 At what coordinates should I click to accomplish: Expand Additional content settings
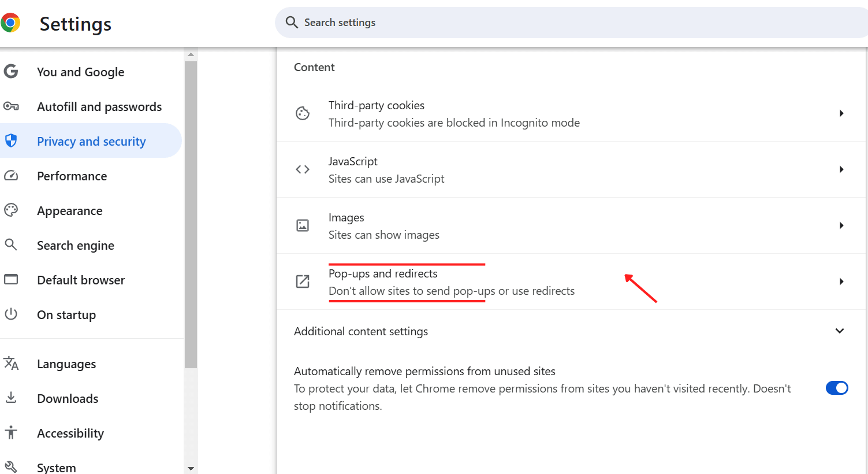pyautogui.click(x=840, y=331)
